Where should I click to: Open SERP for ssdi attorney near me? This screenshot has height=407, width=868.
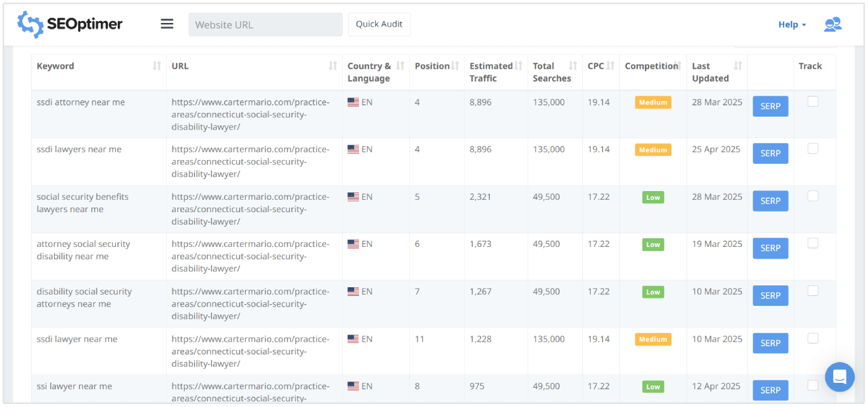(770, 106)
